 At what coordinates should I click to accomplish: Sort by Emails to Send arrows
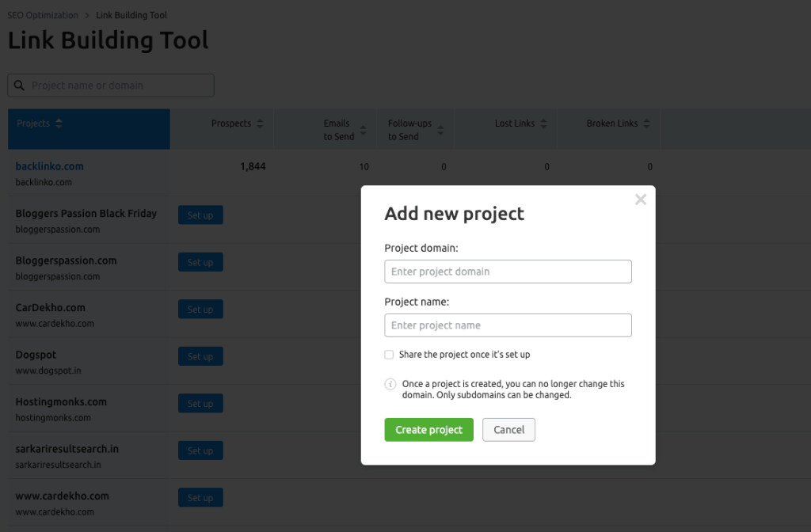click(363, 130)
